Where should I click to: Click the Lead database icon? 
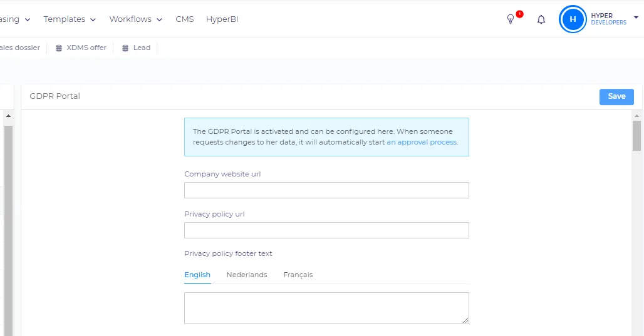click(125, 48)
